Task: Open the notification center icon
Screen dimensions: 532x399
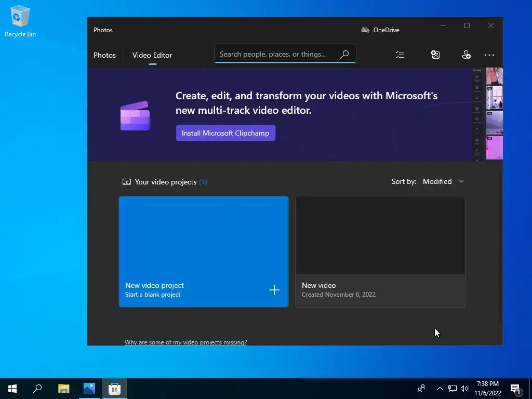Action: [x=515, y=389]
